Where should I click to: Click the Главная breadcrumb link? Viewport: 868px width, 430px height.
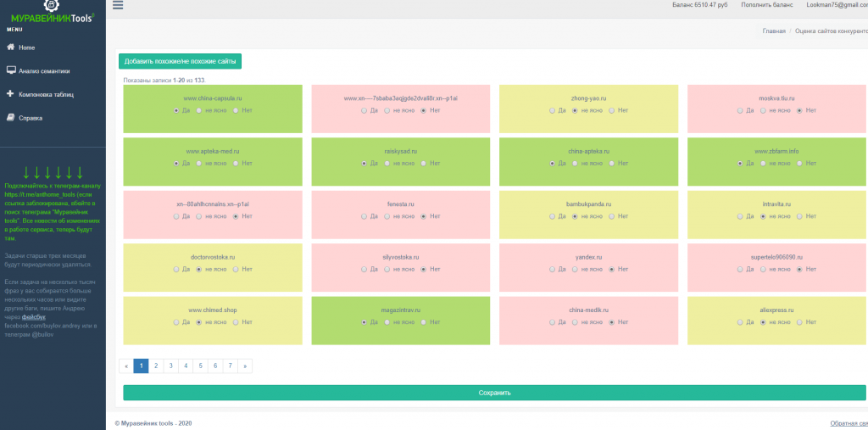pyautogui.click(x=774, y=31)
